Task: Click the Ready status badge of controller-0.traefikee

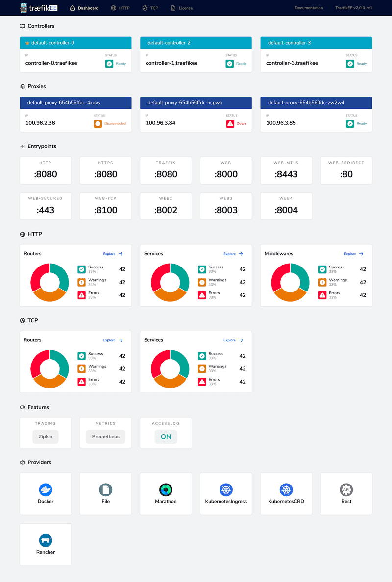Action: pyautogui.click(x=114, y=63)
